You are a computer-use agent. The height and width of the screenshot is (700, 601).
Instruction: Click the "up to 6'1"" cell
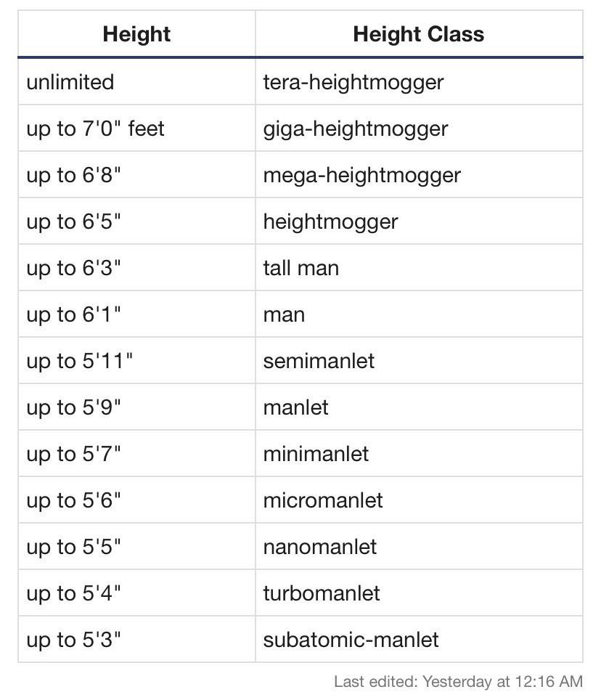coord(74,314)
